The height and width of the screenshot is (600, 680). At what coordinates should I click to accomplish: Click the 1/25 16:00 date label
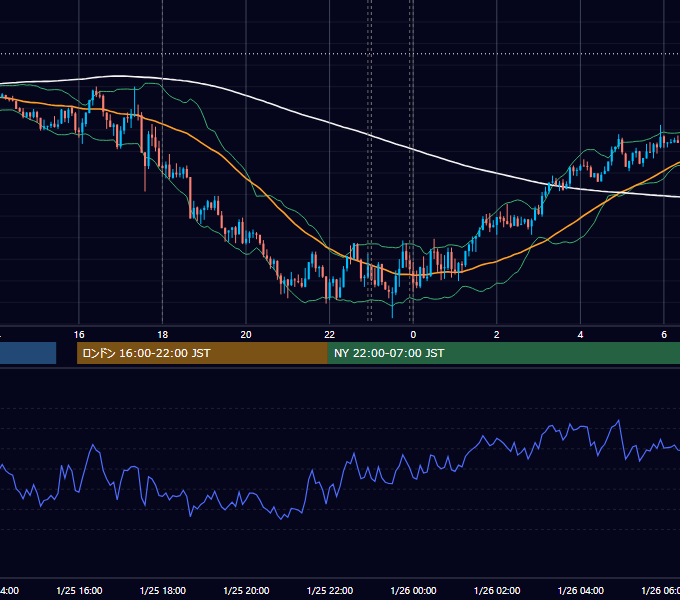point(79,591)
